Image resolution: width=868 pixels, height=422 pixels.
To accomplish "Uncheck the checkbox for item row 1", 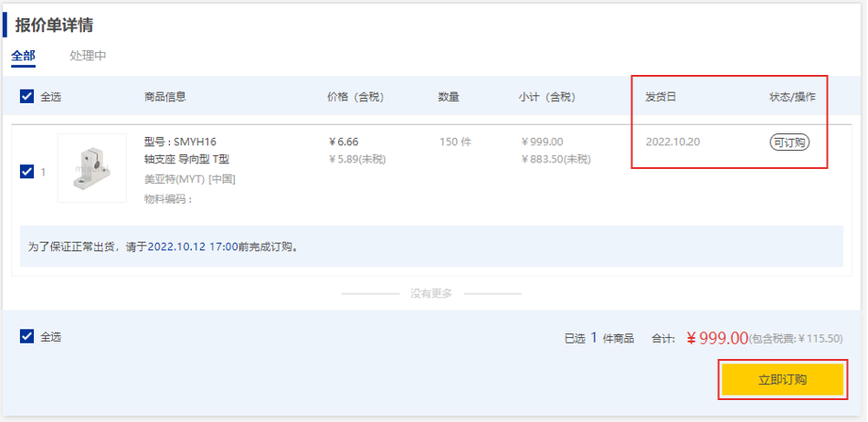I will 27,171.
